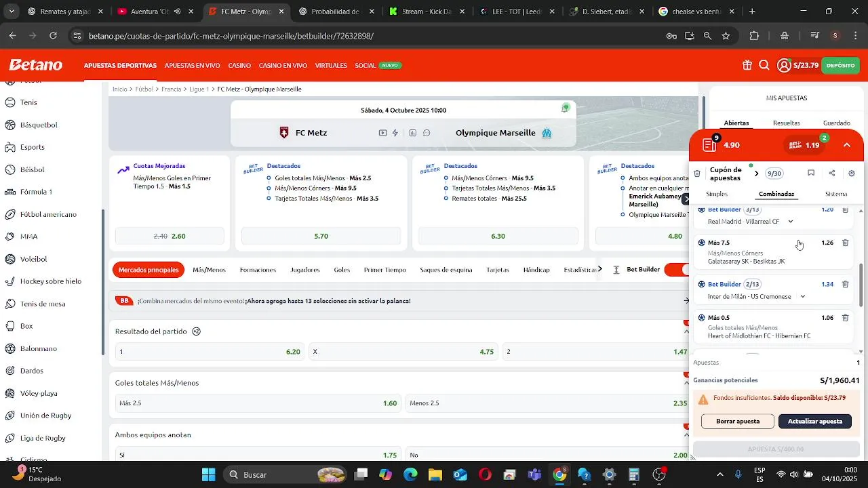
Task: Click the match notification bell icon
Action: pyautogui.click(x=566, y=108)
